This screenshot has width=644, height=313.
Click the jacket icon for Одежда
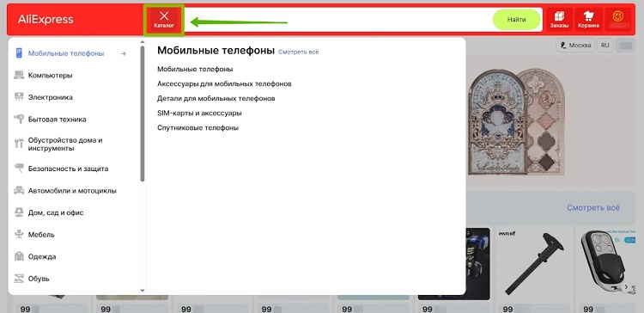pos(19,256)
